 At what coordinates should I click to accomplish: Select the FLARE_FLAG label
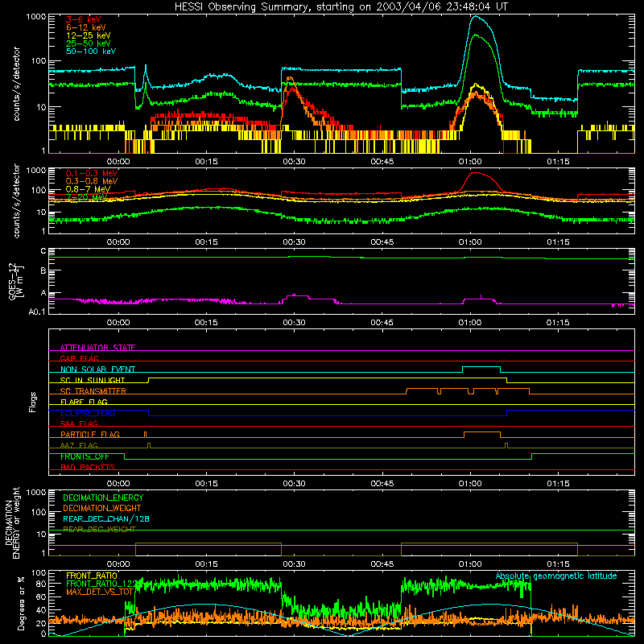tap(84, 402)
